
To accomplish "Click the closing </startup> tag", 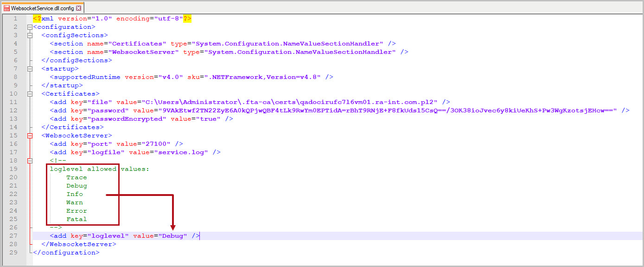I will click(62, 85).
